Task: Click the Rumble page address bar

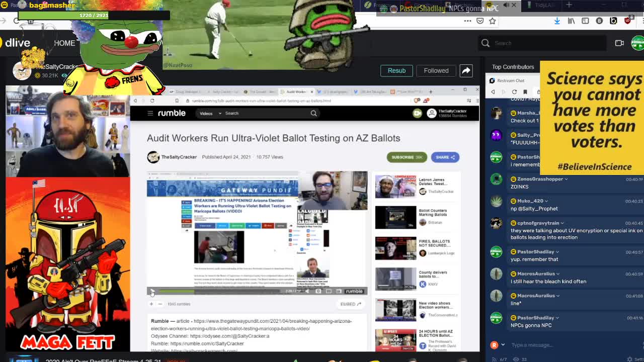Action: click(297, 101)
